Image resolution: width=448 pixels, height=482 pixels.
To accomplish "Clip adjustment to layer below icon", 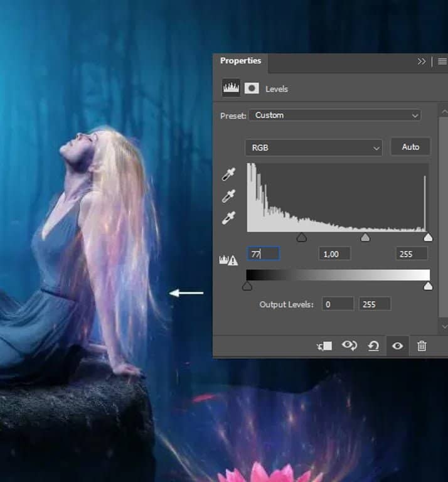I will pos(324,346).
